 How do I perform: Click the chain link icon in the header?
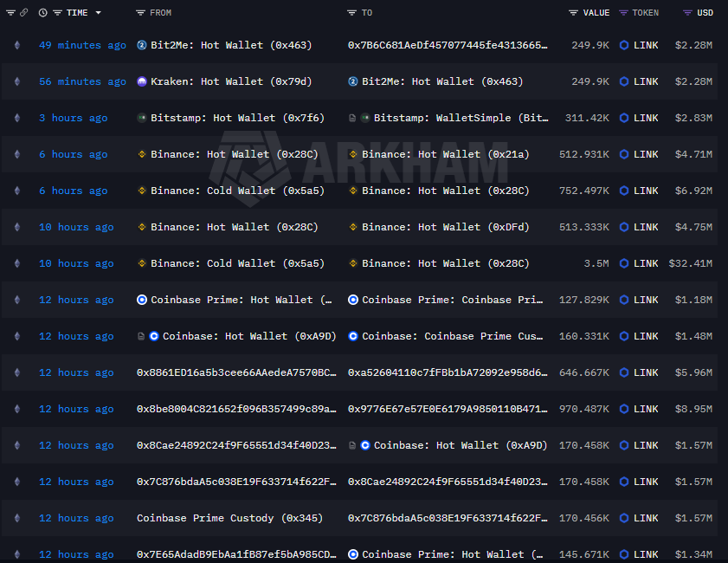tap(23, 12)
